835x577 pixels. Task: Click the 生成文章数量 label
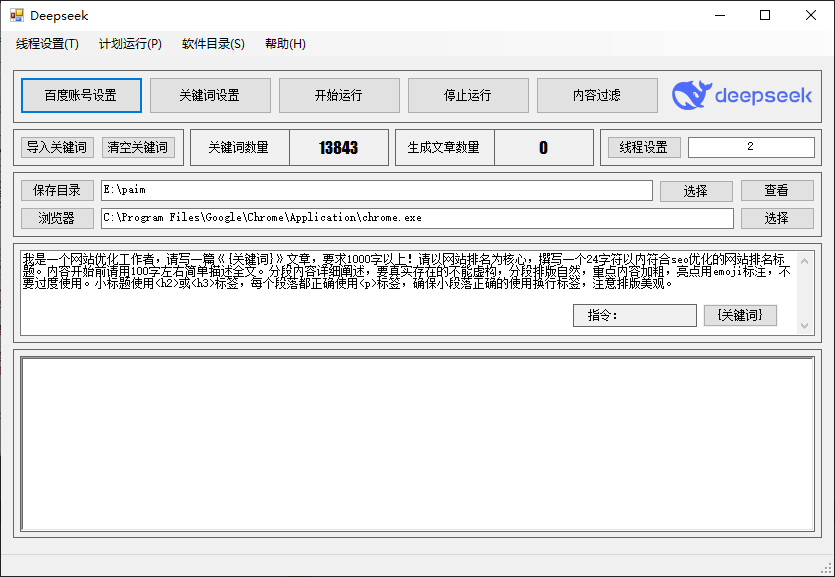pyautogui.click(x=444, y=147)
